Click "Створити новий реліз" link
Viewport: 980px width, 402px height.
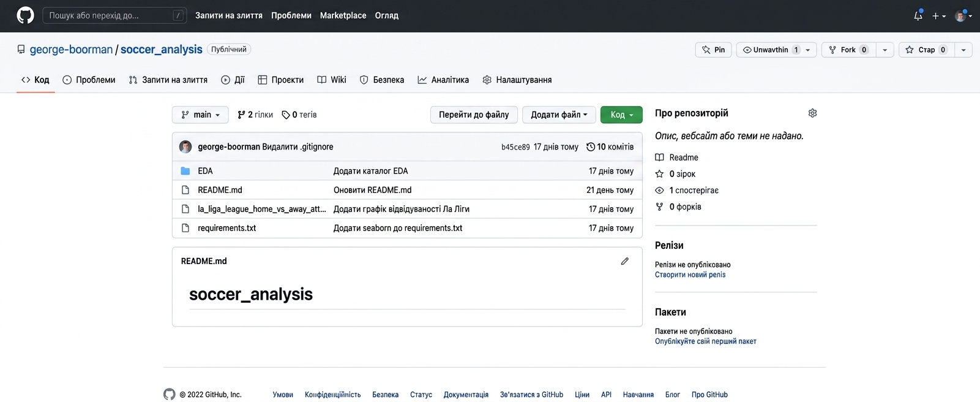coord(690,275)
